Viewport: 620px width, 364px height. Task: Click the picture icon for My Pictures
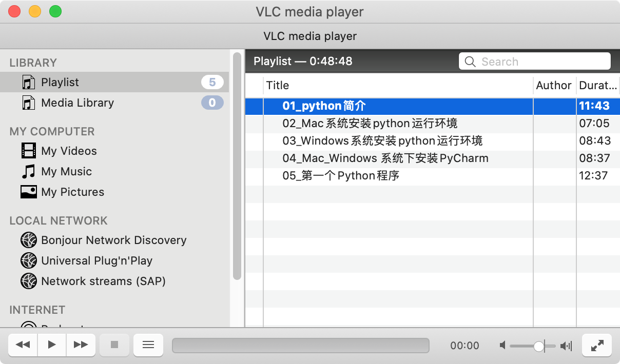click(x=28, y=192)
